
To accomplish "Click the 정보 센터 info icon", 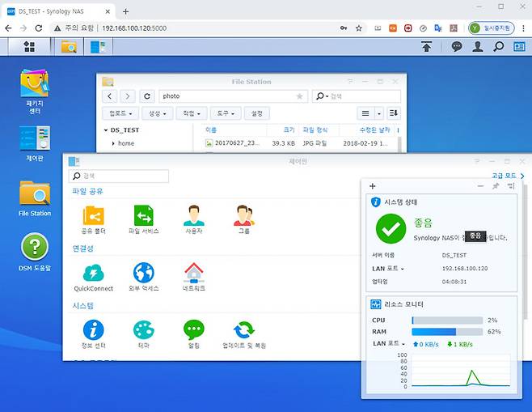I will [93, 330].
